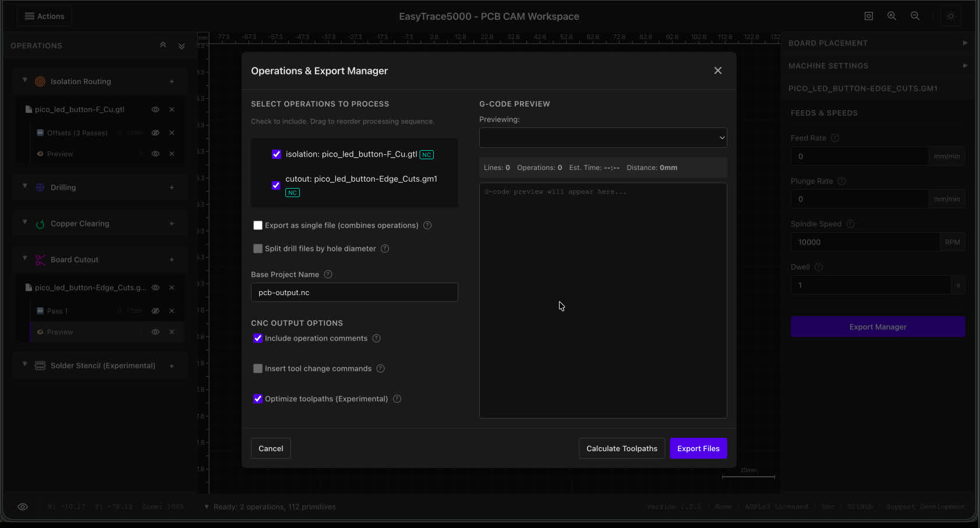Collapse all operations with the double up chevron
The height and width of the screenshot is (528, 980).
click(163, 45)
